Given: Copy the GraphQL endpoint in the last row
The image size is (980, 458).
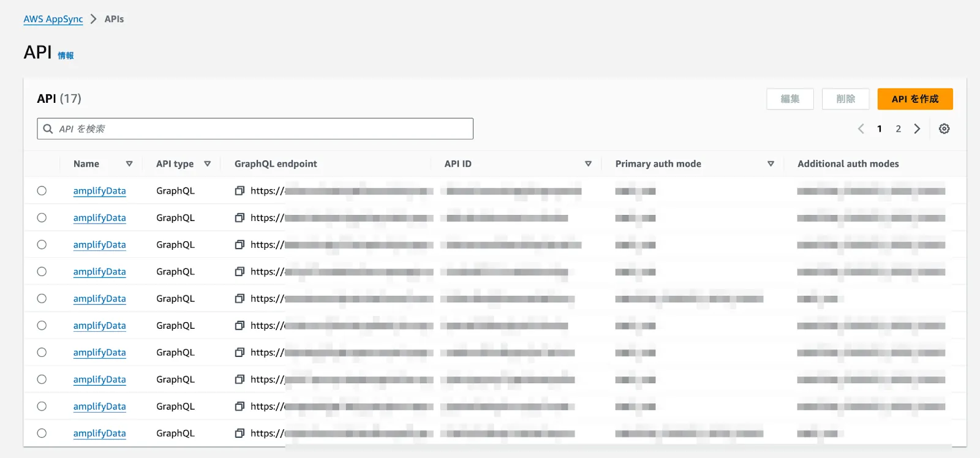Looking at the screenshot, I should [x=239, y=433].
